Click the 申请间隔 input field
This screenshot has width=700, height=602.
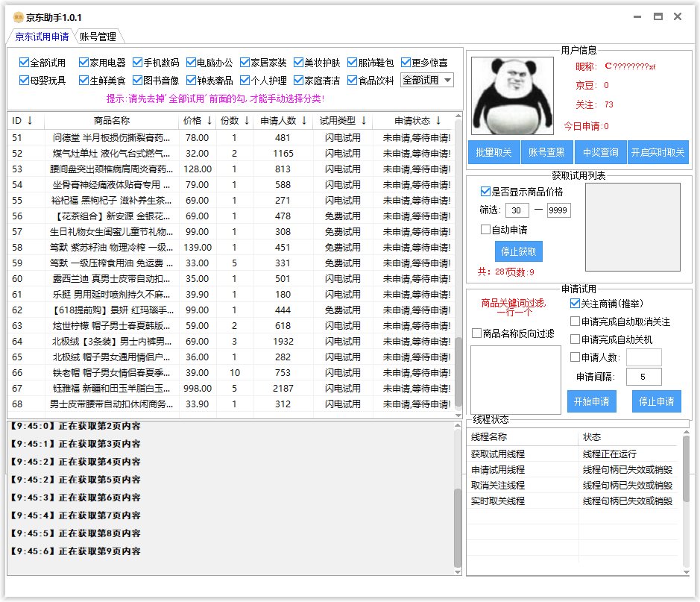[x=644, y=377]
